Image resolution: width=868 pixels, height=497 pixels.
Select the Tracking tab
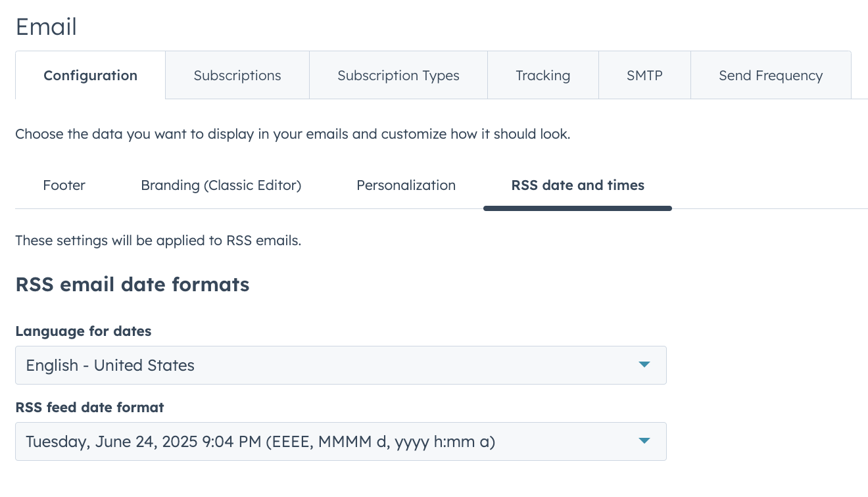[542, 75]
